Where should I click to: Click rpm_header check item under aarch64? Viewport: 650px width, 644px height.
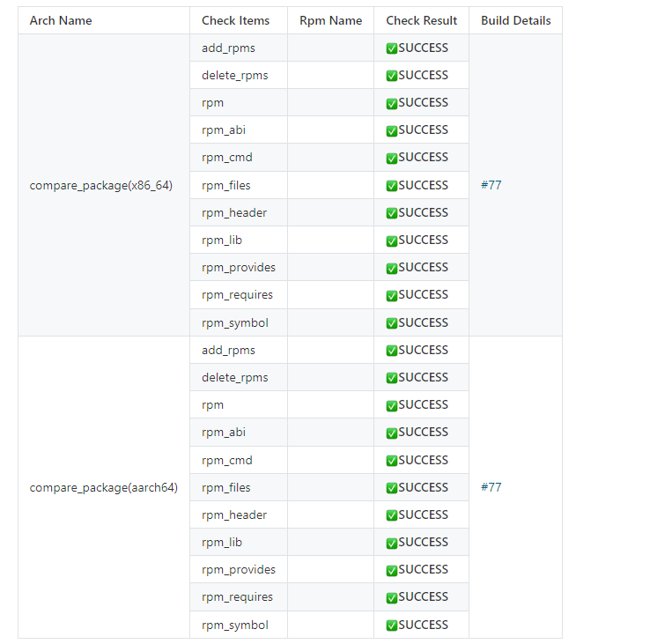[233, 514]
